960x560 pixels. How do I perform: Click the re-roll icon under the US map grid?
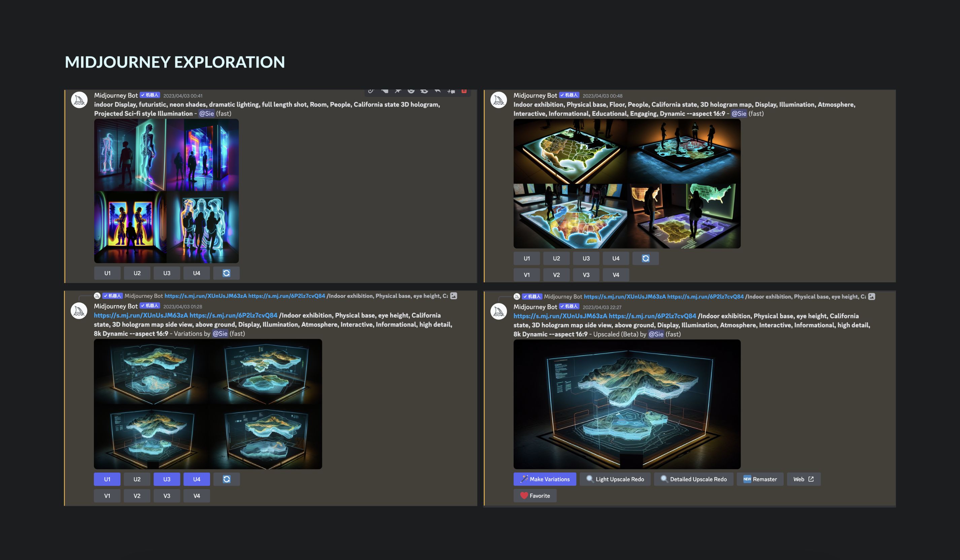coord(645,258)
